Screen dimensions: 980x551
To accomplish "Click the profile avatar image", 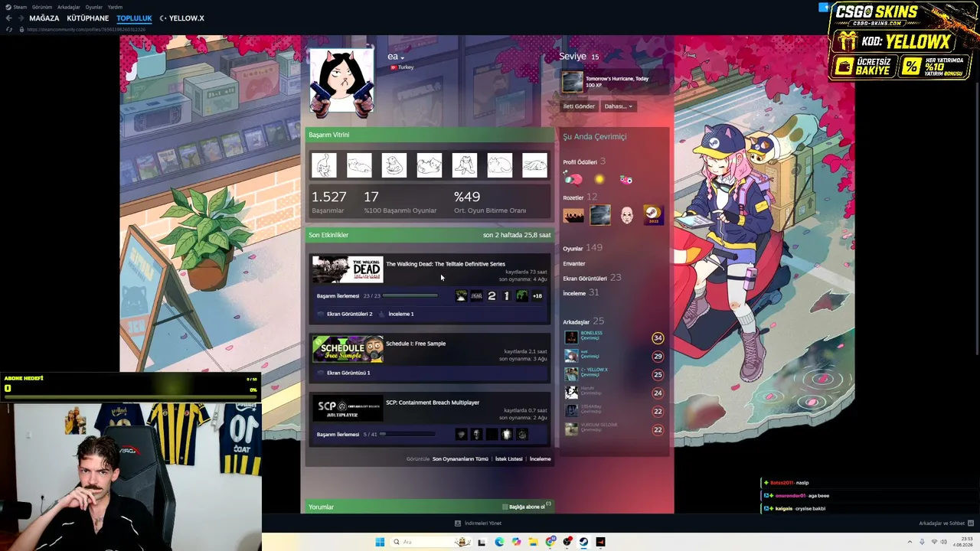I will coord(341,80).
